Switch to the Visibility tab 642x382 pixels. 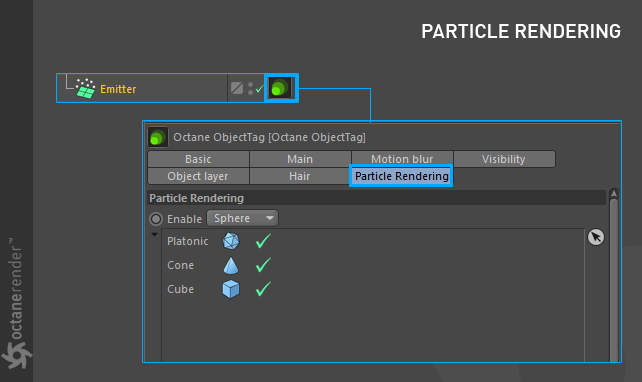(x=504, y=159)
